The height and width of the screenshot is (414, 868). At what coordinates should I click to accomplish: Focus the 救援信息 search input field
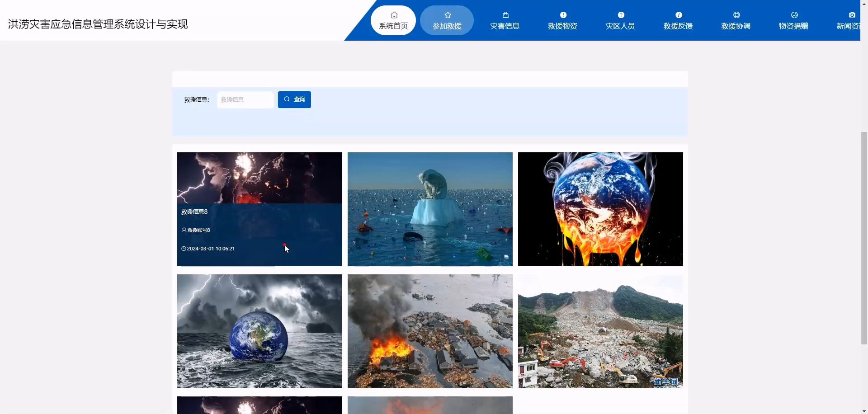(245, 99)
